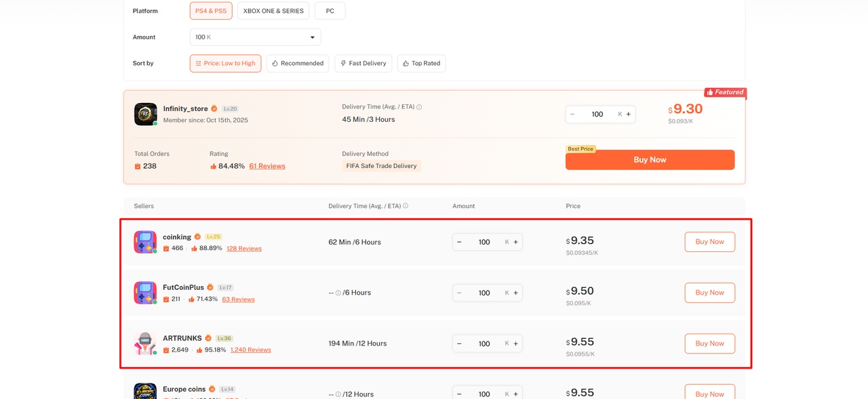The width and height of the screenshot is (868, 399).
Task: Click FutCoinPlus's thumbs-up icon beside 71.43%
Action: tap(192, 299)
